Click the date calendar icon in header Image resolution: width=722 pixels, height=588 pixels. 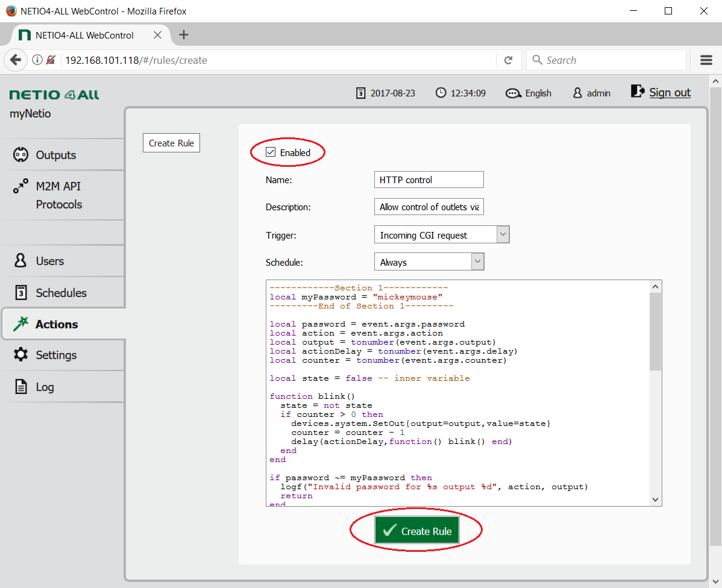pos(361,93)
